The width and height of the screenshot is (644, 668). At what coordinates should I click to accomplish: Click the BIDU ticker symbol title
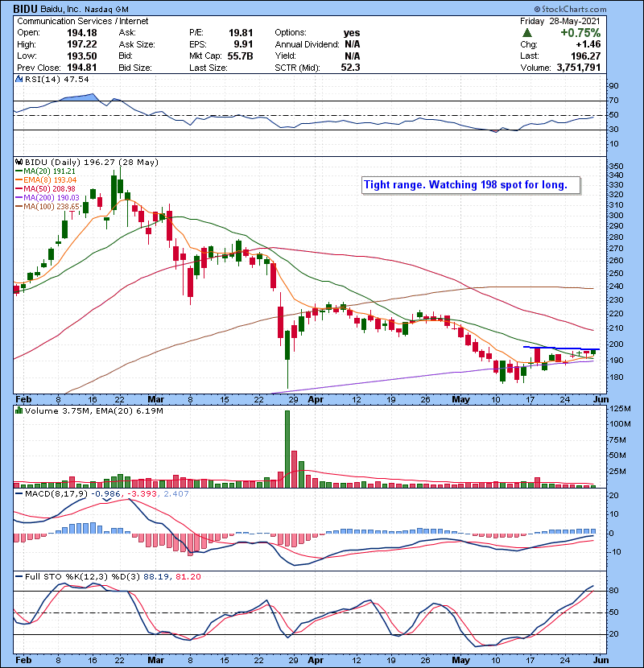coord(25,9)
